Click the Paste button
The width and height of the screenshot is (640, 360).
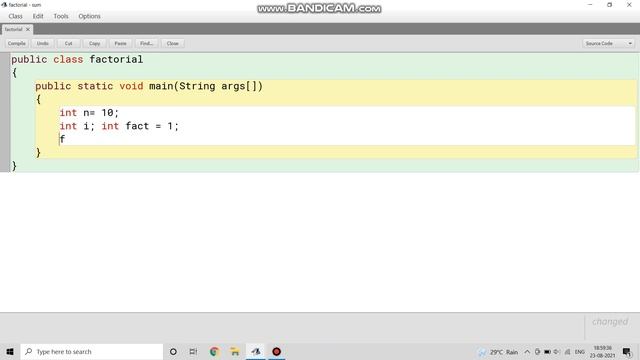pyautogui.click(x=120, y=43)
